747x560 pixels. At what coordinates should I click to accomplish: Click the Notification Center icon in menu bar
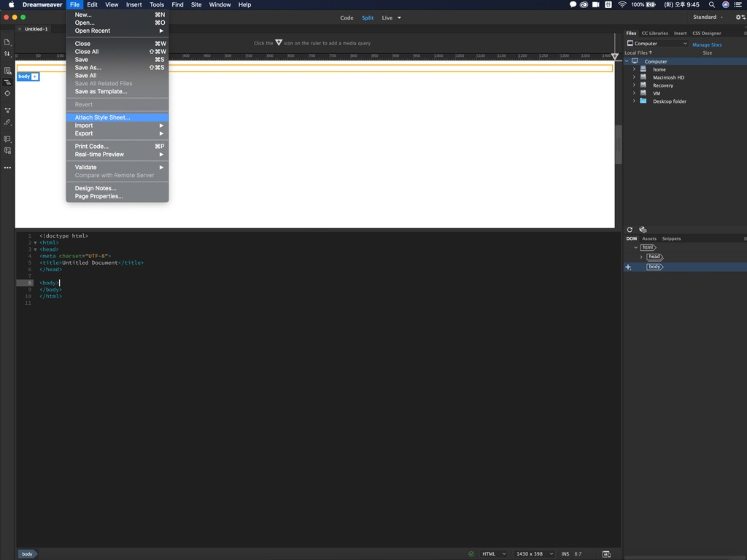pos(738,4)
